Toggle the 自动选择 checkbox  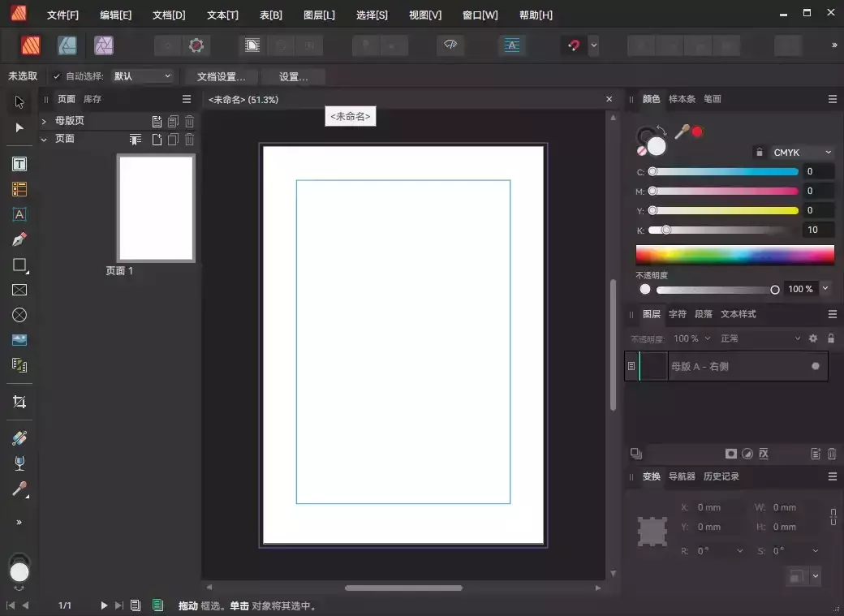coord(56,76)
